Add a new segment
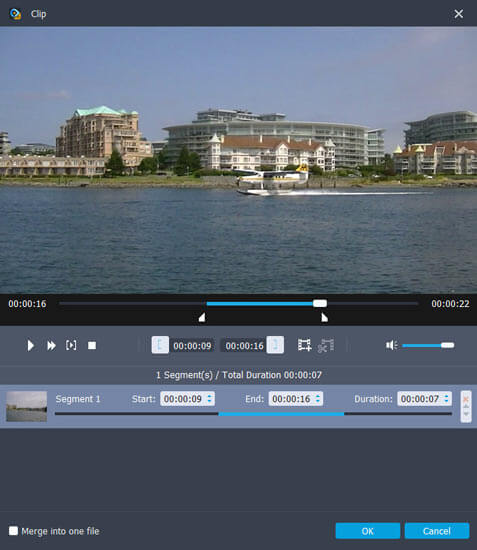The height and width of the screenshot is (550, 477). point(304,345)
